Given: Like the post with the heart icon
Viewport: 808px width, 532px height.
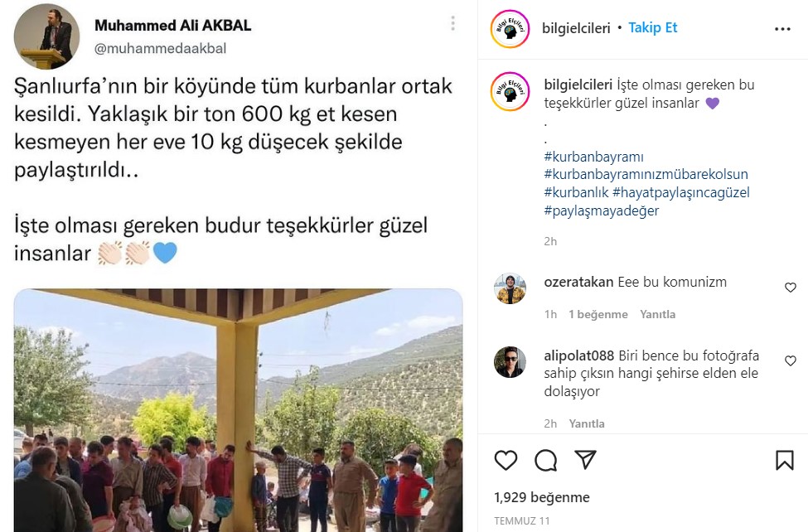Looking at the screenshot, I should [x=506, y=460].
